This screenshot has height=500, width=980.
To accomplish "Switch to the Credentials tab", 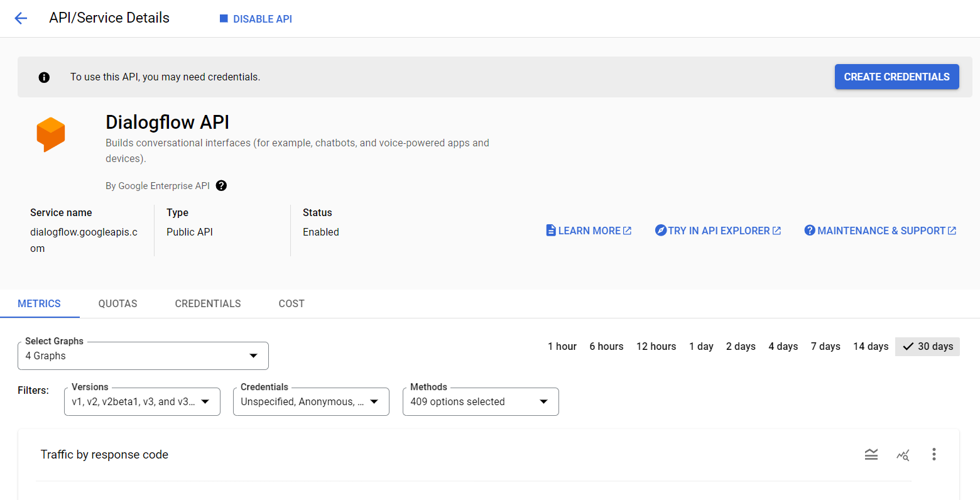I will pos(208,303).
